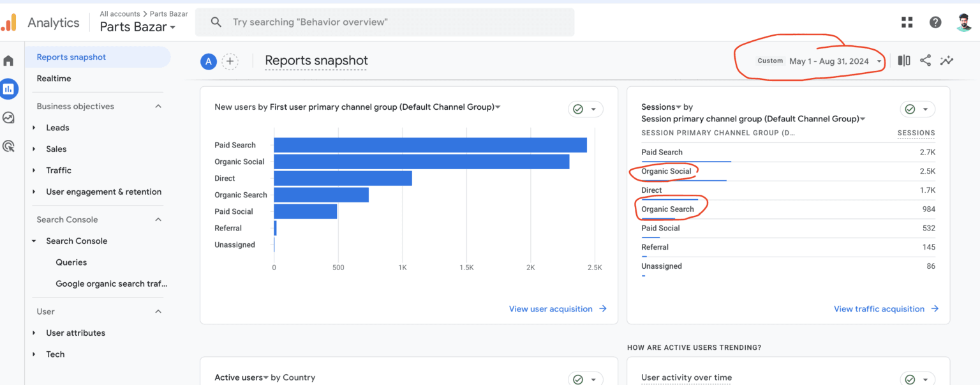Open the Insights sparkline icon
The height and width of the screenshot is (385, 980).
click(x=947, y=61)
